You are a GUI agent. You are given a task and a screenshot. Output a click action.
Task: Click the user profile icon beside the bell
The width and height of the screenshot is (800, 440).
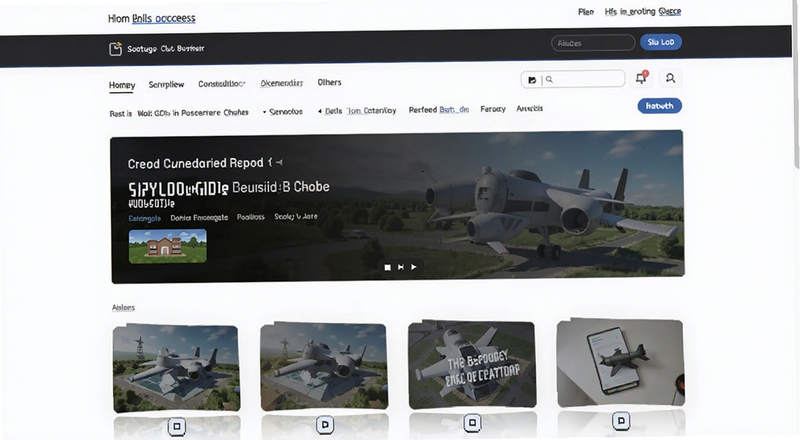(670, 78)
